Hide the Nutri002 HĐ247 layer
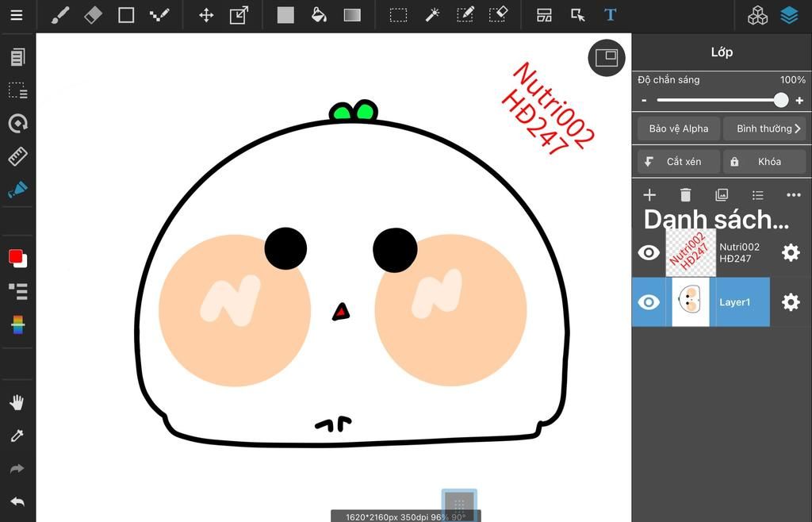Viewport: 812px width, 522px height. (649, 253)
